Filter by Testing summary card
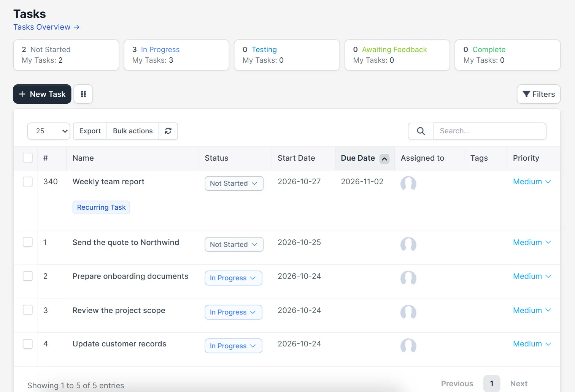This screenshot has width=575, height=392. (287, 55)
